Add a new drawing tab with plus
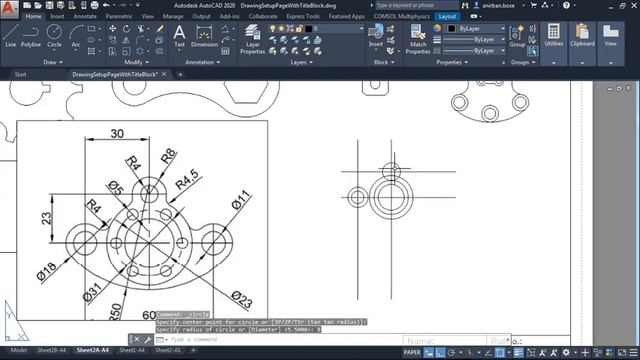 pyautogui.click(x=180, y=74)
